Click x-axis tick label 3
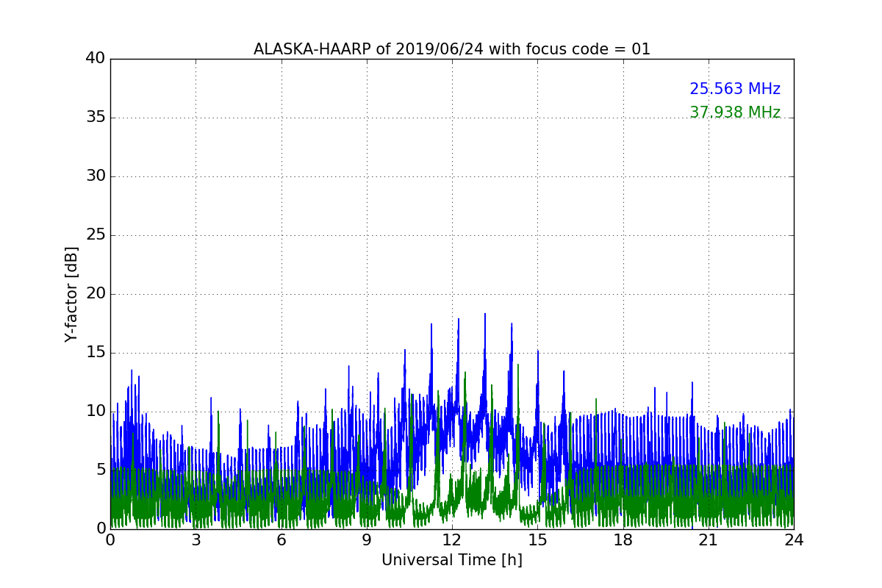882x588 pixels. click(196, 540)
